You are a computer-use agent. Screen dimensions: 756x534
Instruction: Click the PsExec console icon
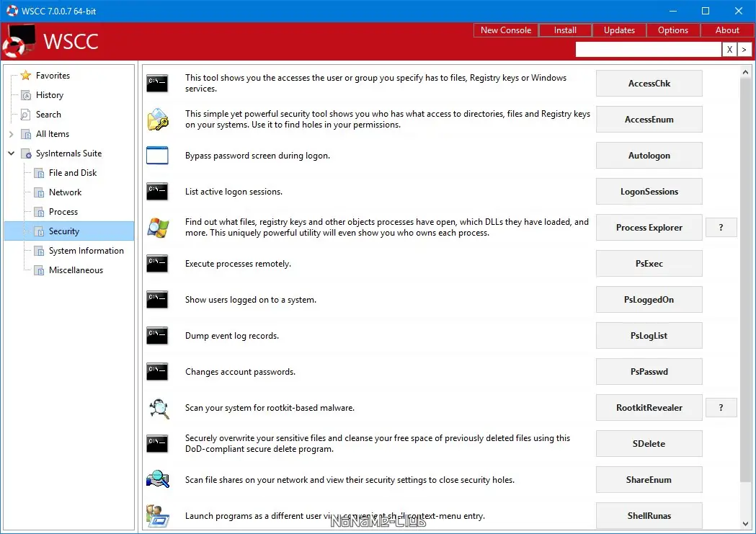tap(157, 263)
